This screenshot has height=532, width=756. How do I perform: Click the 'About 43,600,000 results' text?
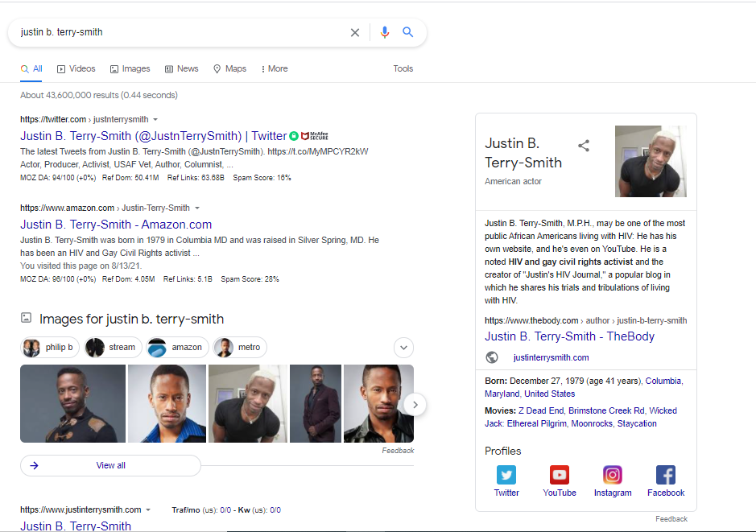tap(99, 96)
